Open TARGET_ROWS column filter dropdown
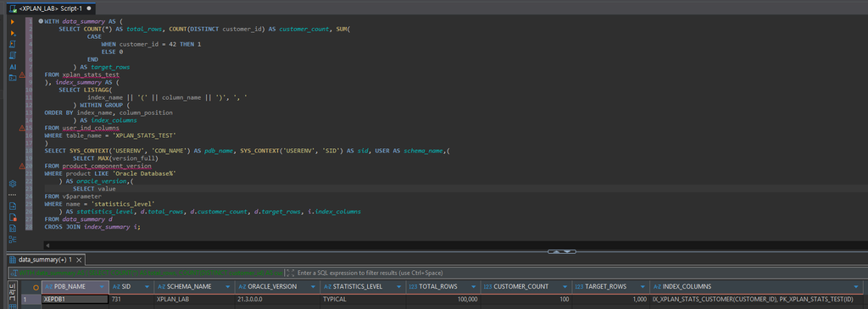 642,287
